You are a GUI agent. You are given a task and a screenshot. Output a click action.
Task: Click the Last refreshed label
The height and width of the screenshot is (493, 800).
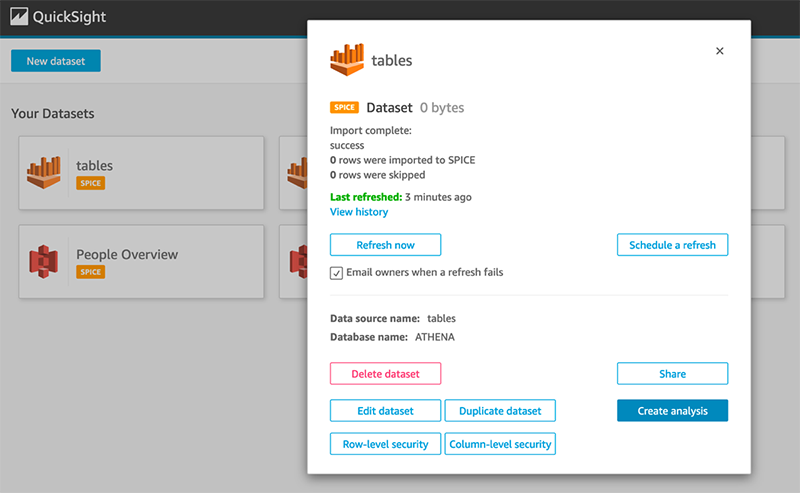point(366,197)
